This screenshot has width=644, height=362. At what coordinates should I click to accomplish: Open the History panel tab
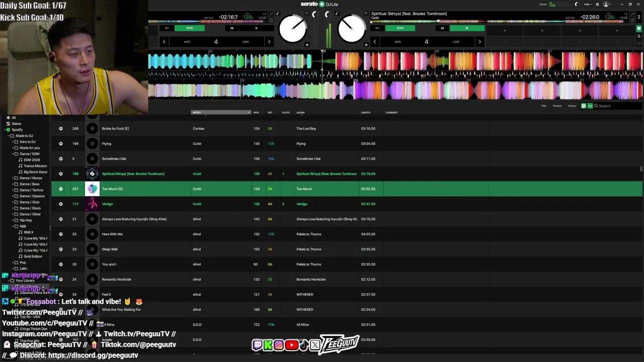click(572, 106)
